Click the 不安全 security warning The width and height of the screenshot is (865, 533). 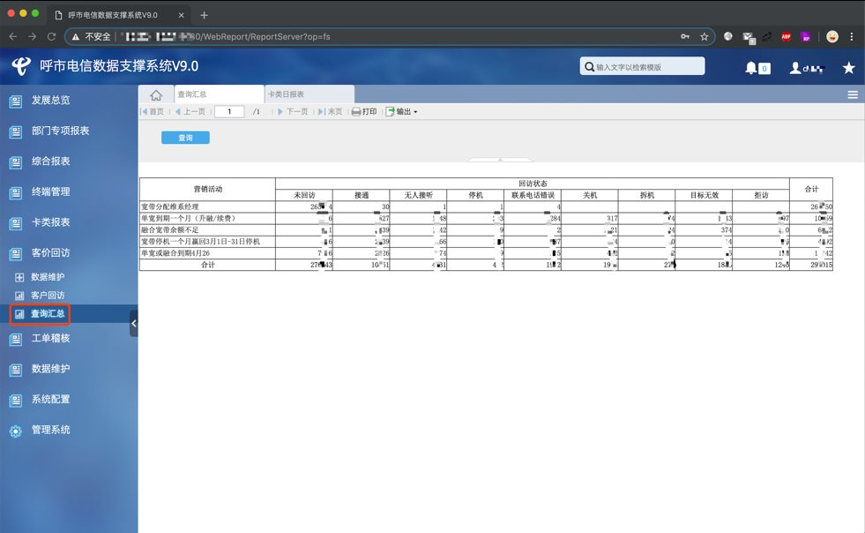pos(92,36)
